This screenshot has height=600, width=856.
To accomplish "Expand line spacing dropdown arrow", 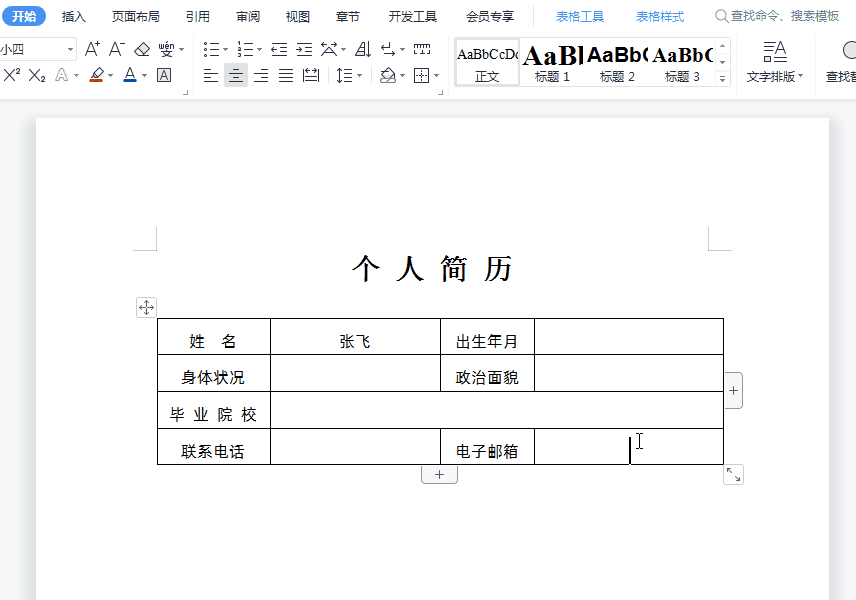I will [359, 75].
